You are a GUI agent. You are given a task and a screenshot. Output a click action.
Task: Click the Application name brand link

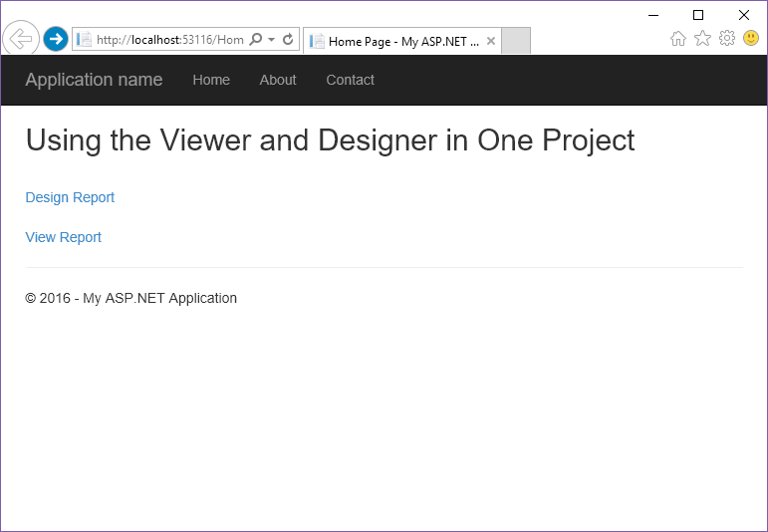point(94,80)
